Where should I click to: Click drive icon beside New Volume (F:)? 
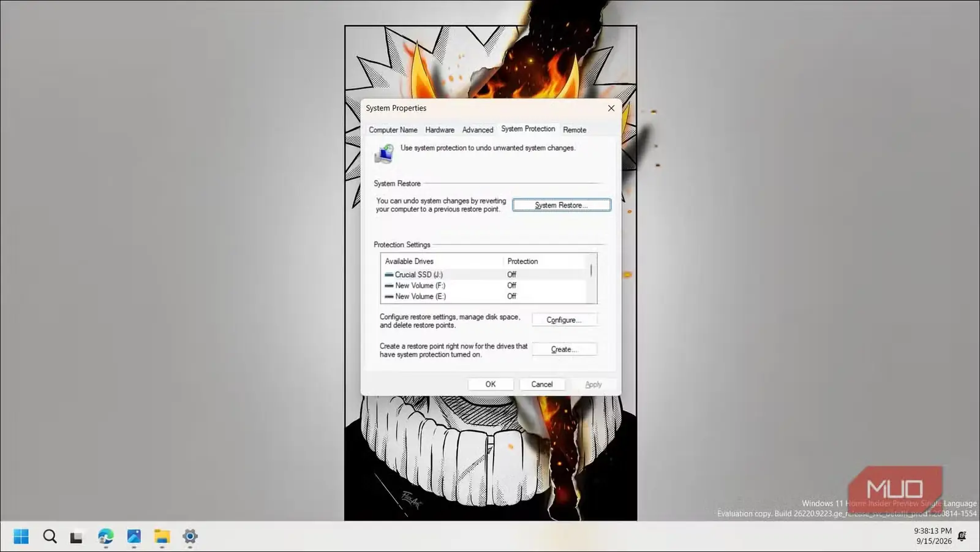(389, 285)
